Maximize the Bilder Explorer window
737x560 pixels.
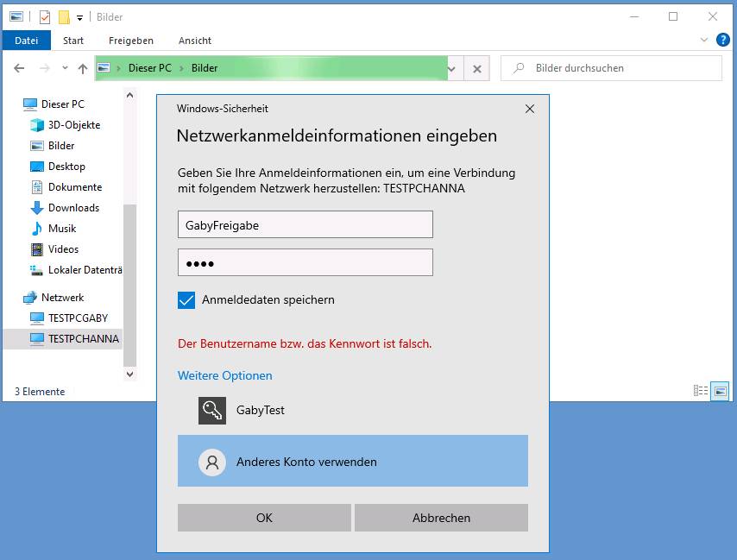673,17
